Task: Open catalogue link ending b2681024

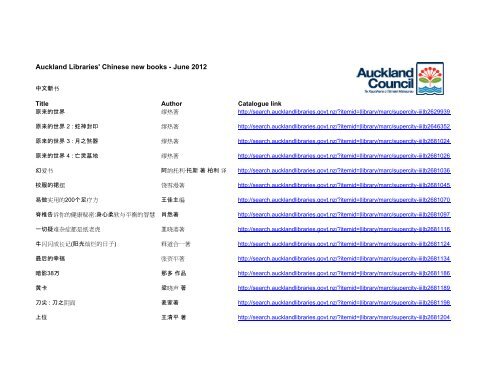Action: click(x=344, y=141)
